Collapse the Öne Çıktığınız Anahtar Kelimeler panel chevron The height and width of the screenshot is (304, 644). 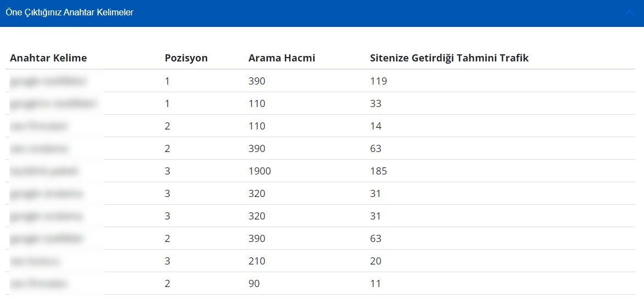(629, 13)
